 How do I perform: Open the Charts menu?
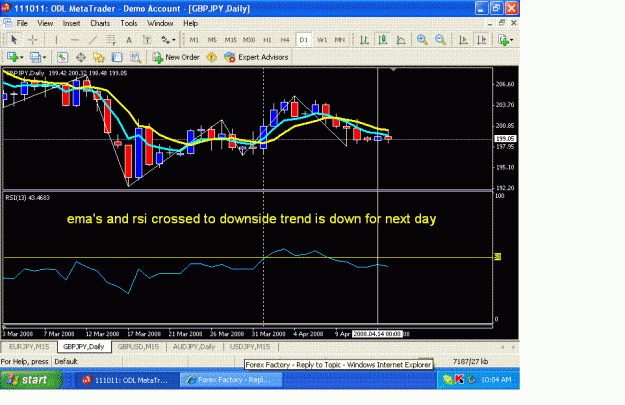pyautogui.click(x=100, y=23)
